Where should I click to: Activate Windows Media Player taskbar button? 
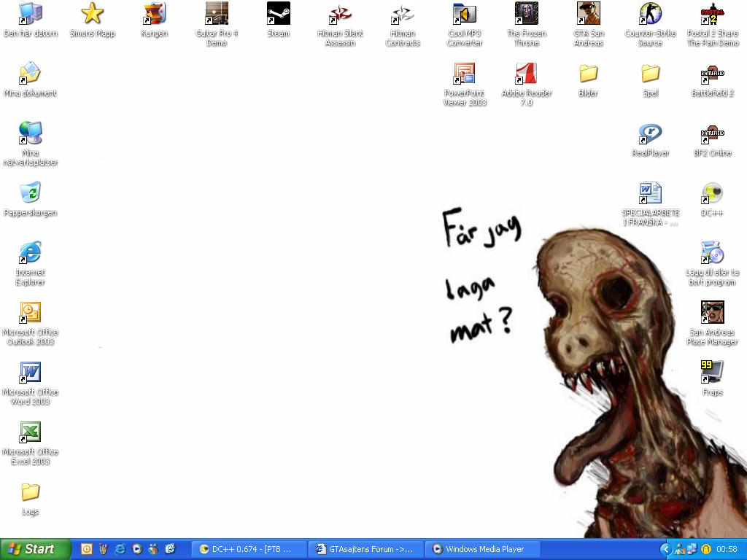[x=482, y=549]
